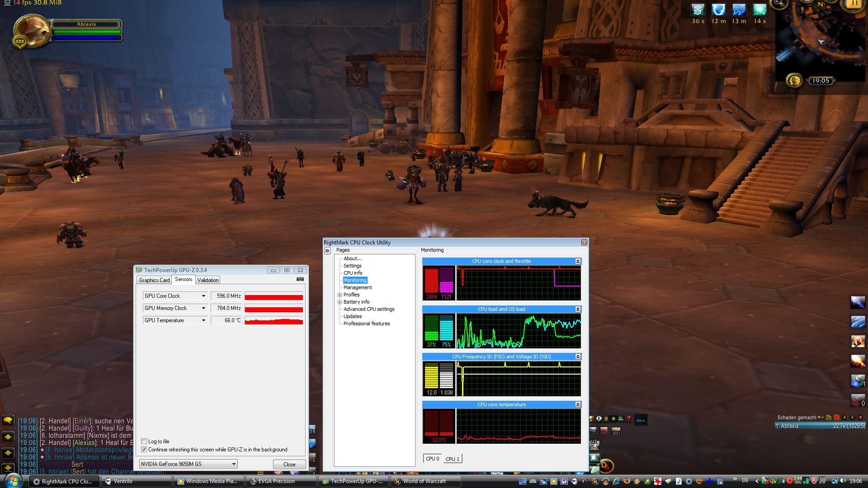Click the round DA addon button
The height and width of the screenshot is (488, 868).
(606, 466)
